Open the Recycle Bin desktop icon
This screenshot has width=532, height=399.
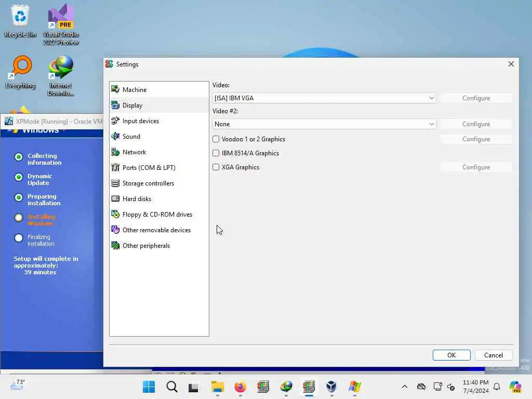click(20, 21)
